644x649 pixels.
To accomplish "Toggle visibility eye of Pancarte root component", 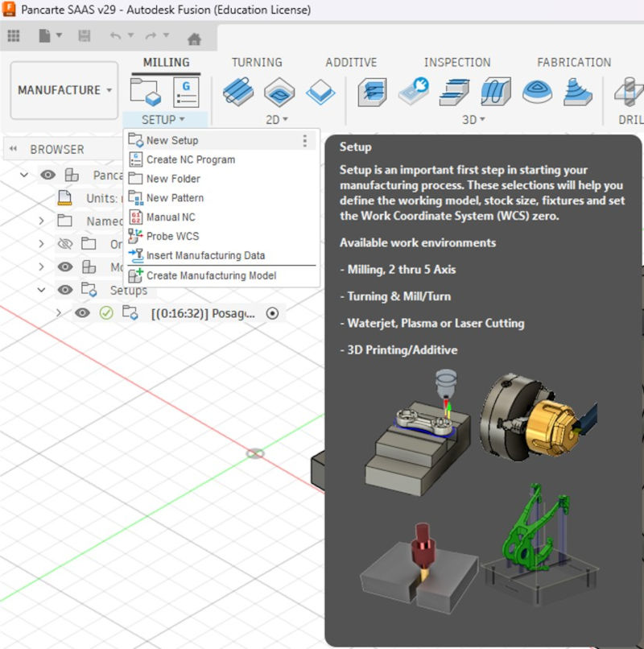I will coord(47,175).
